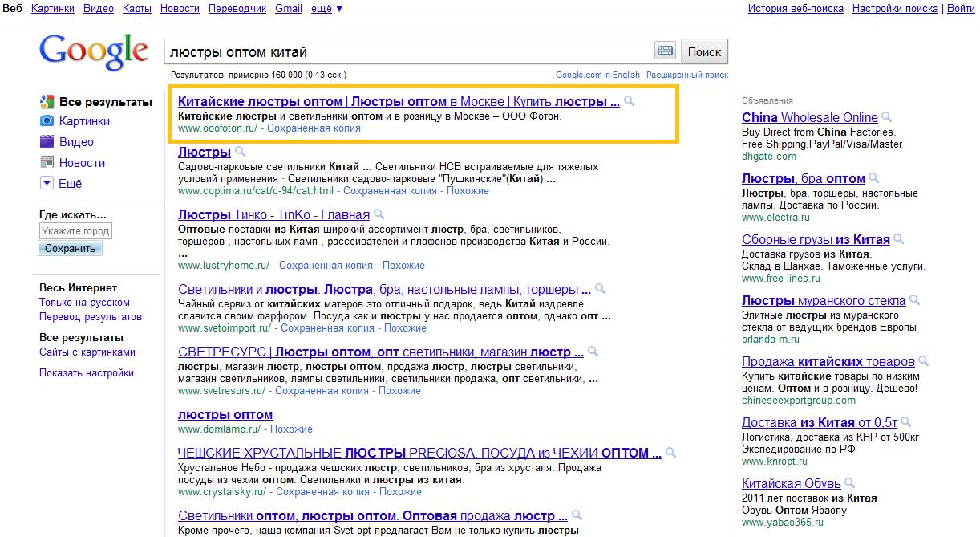Click the magnifier icon next to the Продажа китайских товаров ad
Viewport: 980px width, 537px height.
pos(924,361)
